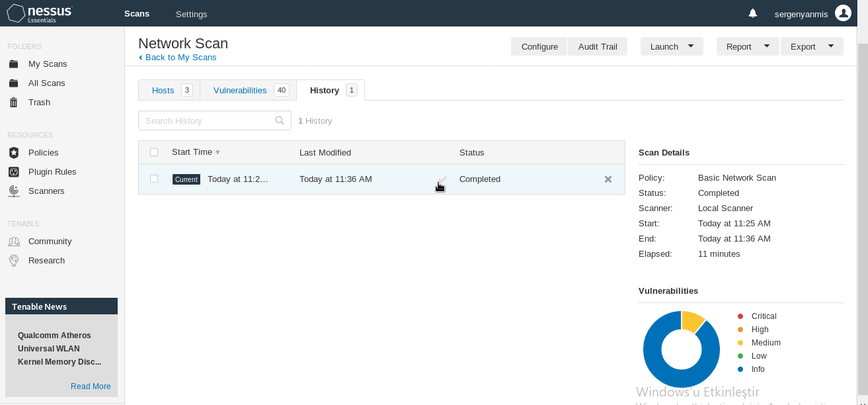Open the Scans top menu
Screen dimensions: 868x405
pos(137,14)
